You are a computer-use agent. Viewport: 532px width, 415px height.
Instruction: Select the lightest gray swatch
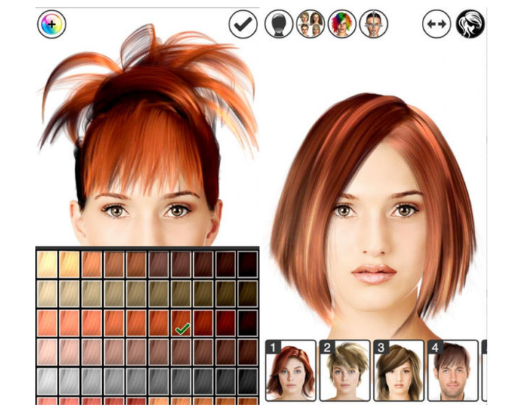(47, 381)
